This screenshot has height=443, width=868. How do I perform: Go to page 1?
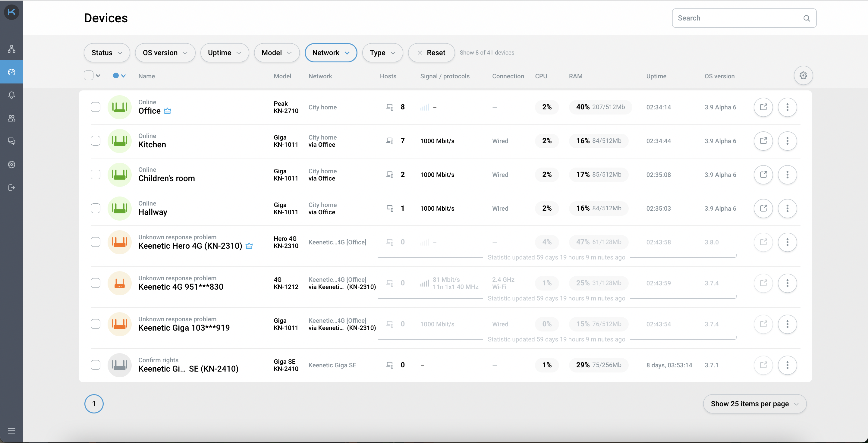pos(94,404)
